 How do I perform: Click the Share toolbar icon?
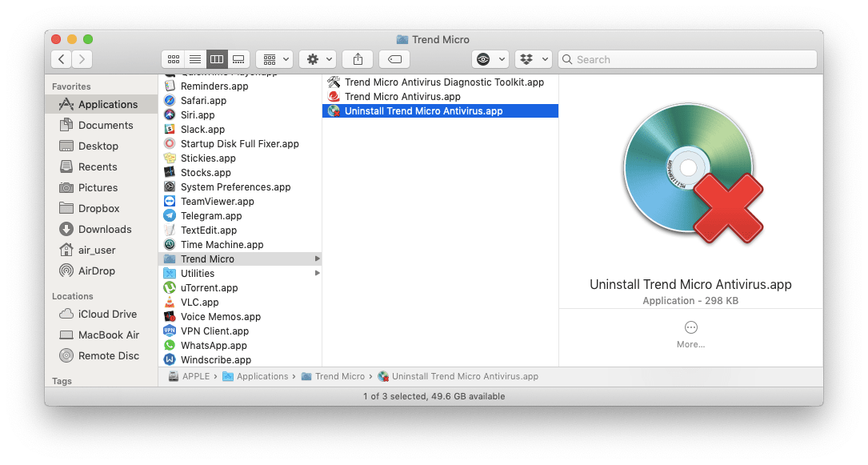point(357,58)
